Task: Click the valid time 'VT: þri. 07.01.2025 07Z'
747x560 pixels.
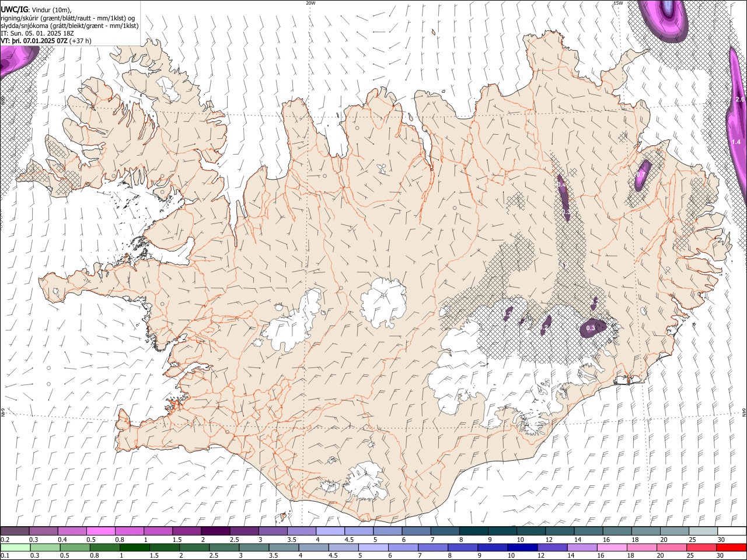Action: tap(34, 41)
